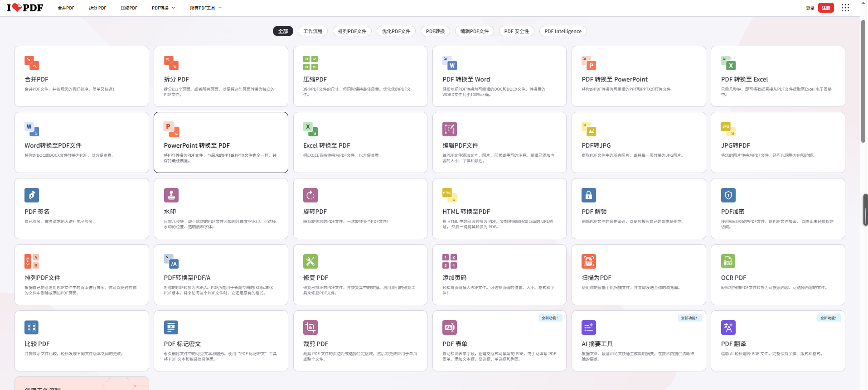This screenshot has width=868, height=390.
Task: Click the PDF 解锁 padlock icon
Action: coord(589,195)
